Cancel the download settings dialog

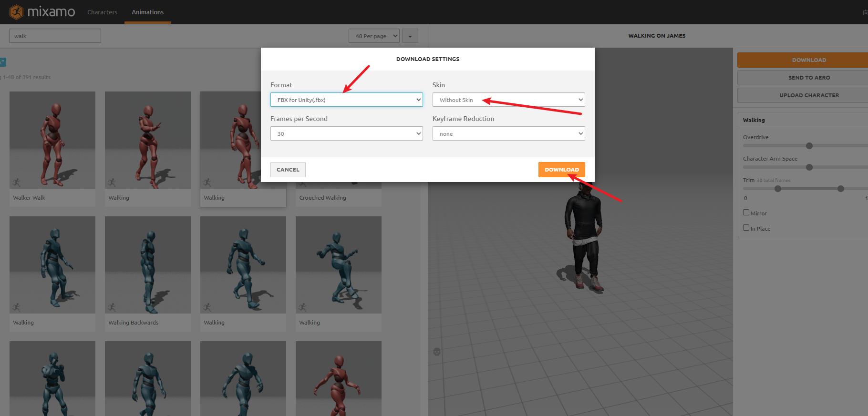[288, 170]
